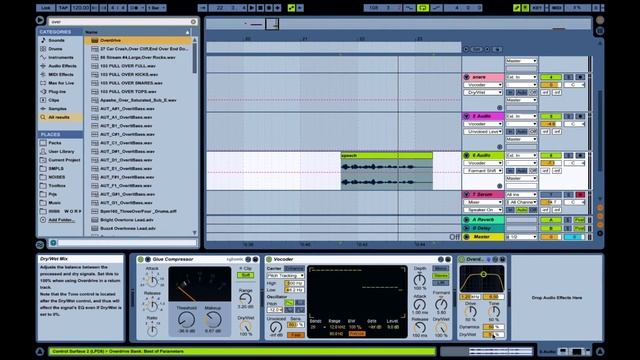This screenshot has height=360, width=640.
Task: Click the Arrangement Record button
Action: 269,8
